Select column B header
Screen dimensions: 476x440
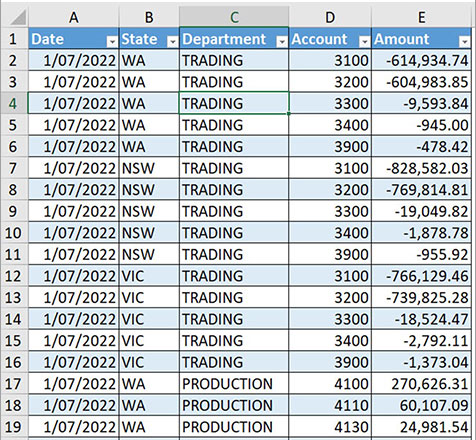[149, 17]
